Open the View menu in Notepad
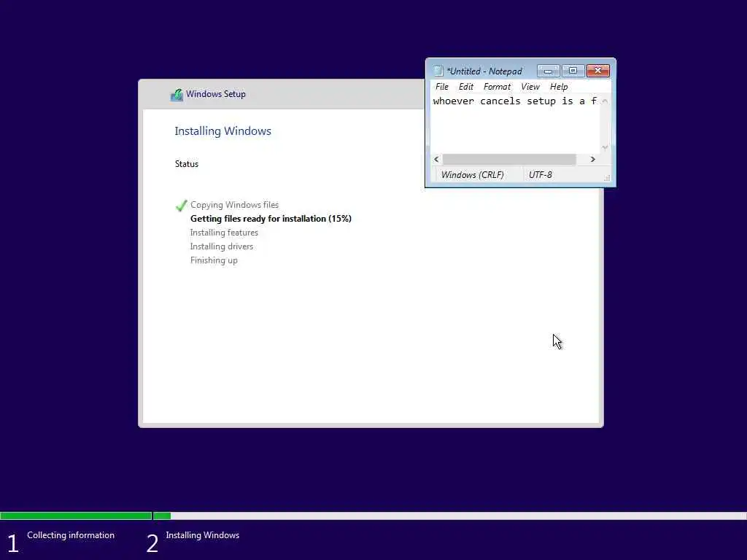 click(530, 87)
